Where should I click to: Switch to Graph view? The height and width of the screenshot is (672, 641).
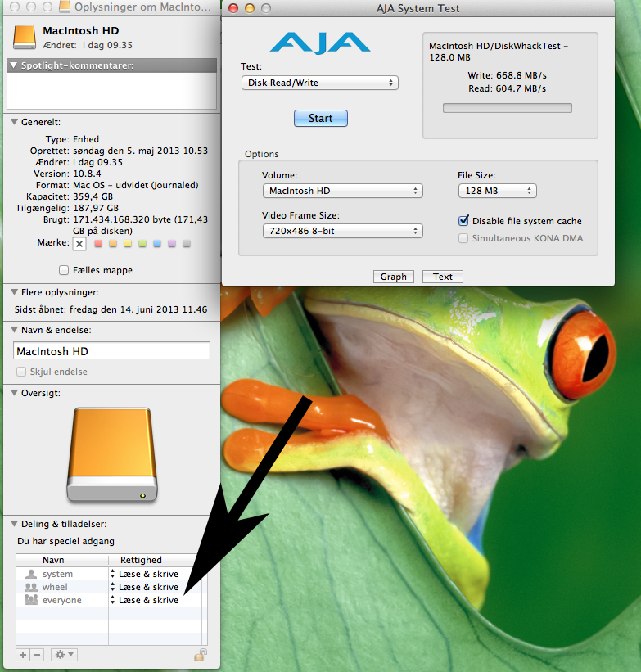point(393,277)
